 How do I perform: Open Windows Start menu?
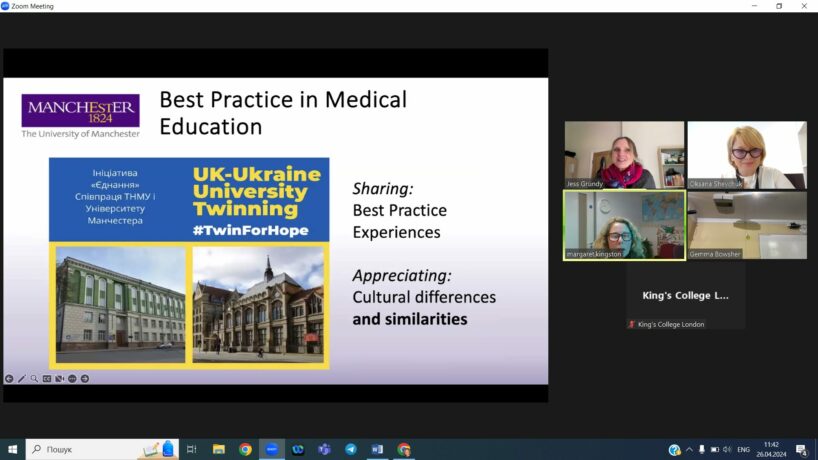[x=13, y=450]
